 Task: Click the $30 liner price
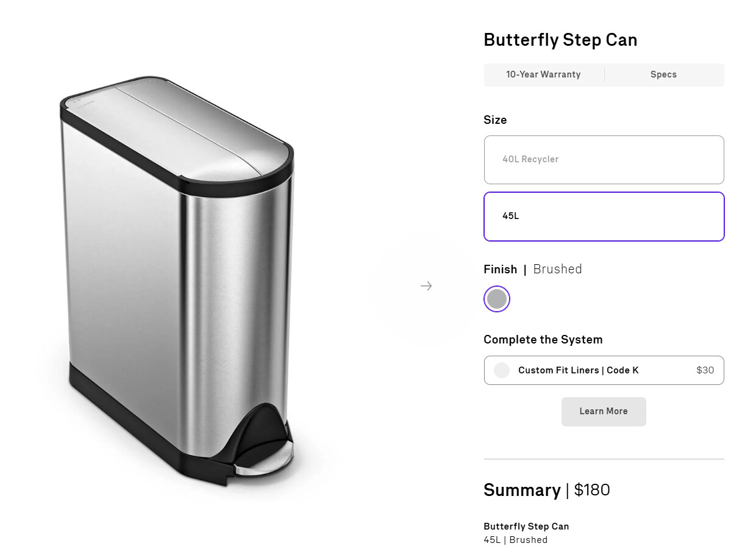(x=705, y=370)
